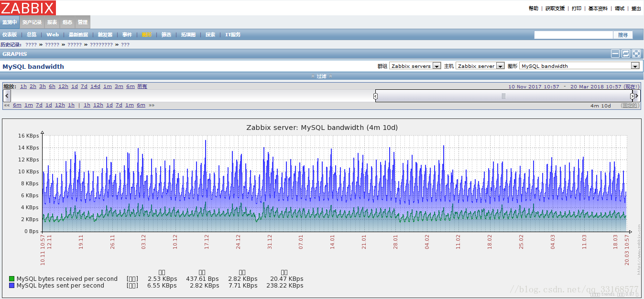Screen dimensions: 644x299
Task: Click the left arrow button of the time scrollbar
Action: click(7, 96)
